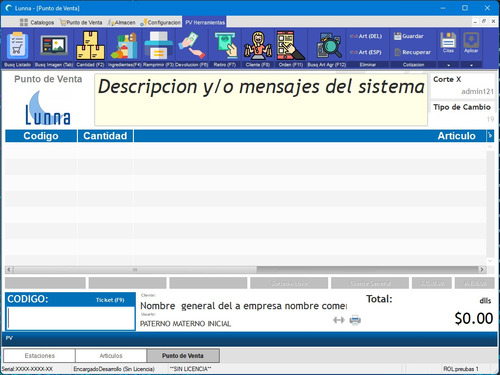Click the Ticket (F9) label
This screenshot has height=375, width=500.
tap(110, 300)
